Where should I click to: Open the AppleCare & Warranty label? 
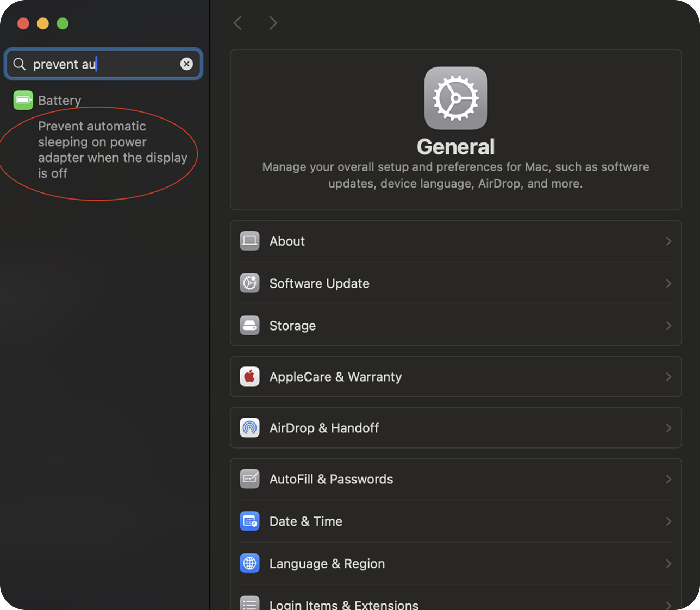point(335,377)
